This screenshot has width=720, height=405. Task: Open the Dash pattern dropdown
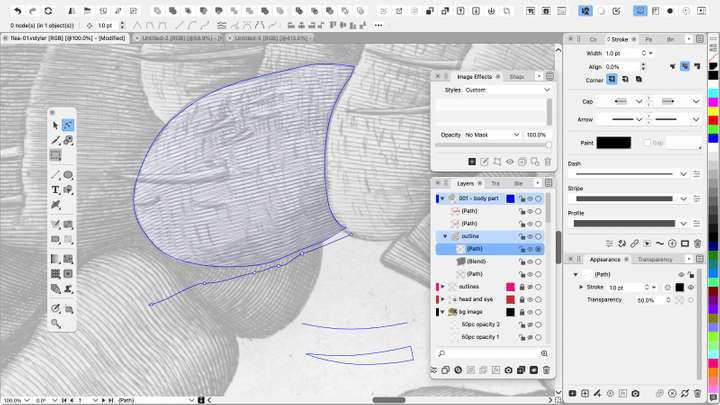click(x=629, y=174)
